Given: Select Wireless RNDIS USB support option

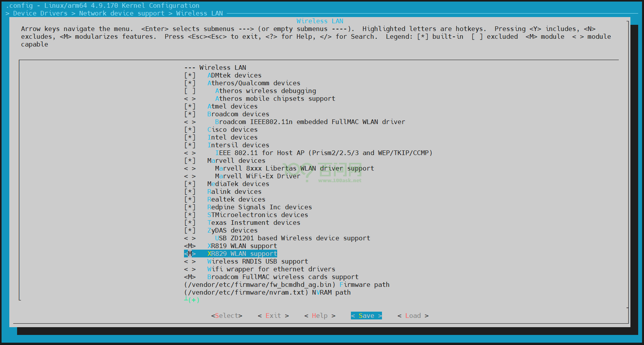Looking at the screenshot, I should tap(257, 261).
